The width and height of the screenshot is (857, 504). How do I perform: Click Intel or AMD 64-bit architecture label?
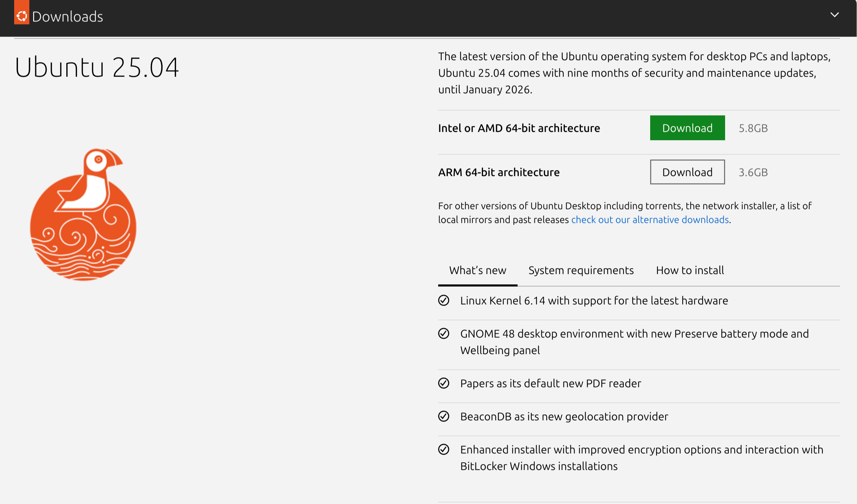tap(519, 128)
